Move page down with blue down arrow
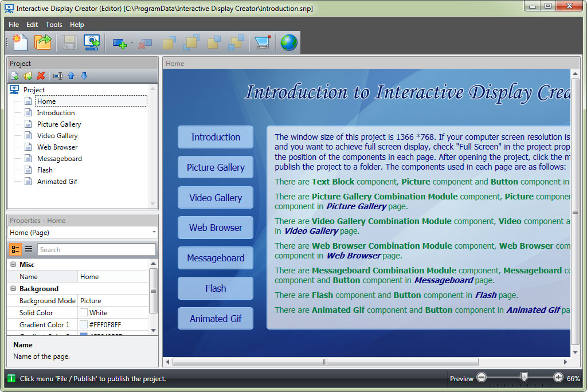587x392 pixels. [84, 76]
